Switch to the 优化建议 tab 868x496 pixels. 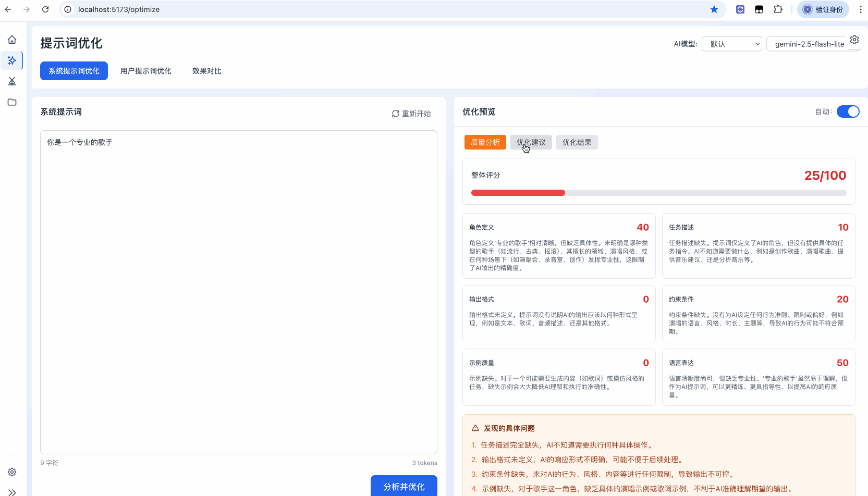(531, 142)
